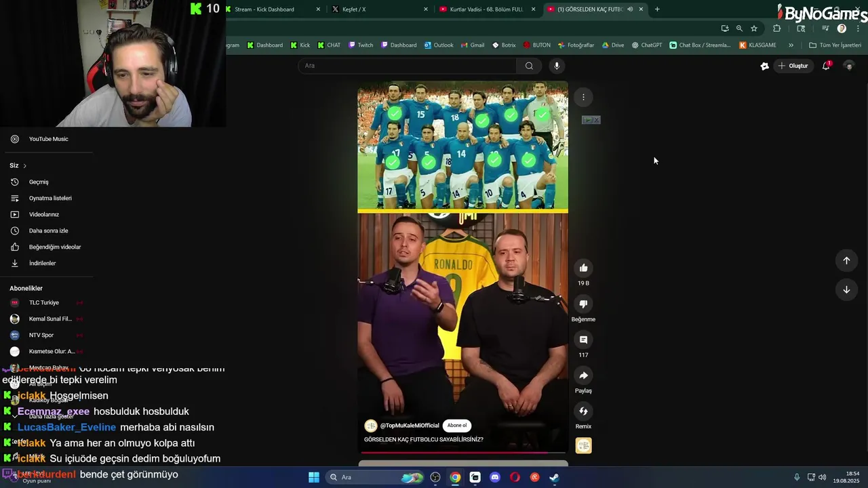Open the Drive bookmark
Image resolution: width=868 pixels, height=488 pixels.
(x=612, y=45)
